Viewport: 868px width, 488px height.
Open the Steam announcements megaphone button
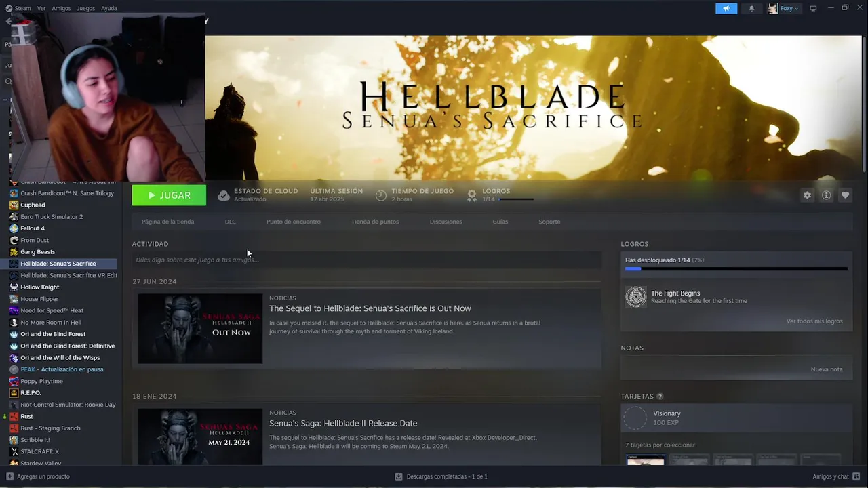click(726, 8)
